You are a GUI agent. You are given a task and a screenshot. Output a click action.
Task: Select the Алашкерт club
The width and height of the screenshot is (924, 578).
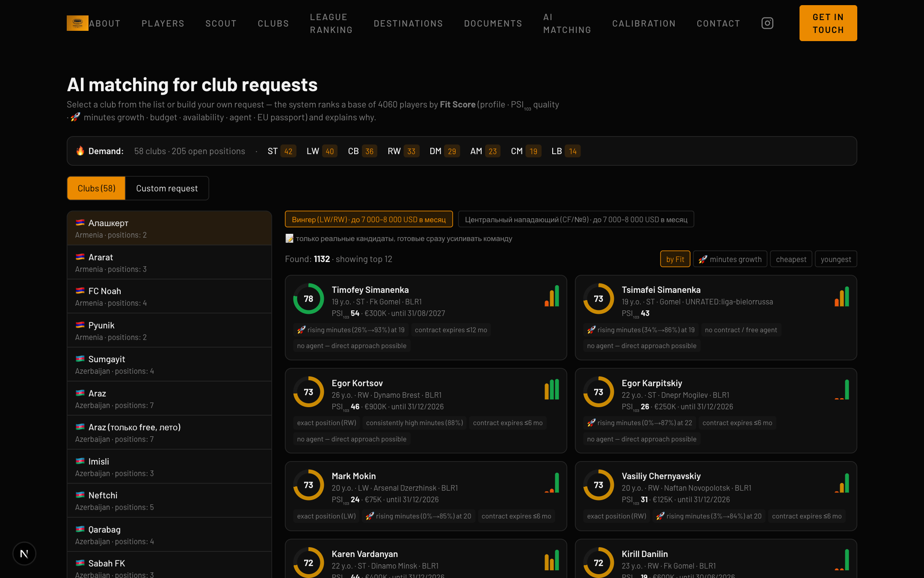[x=169, y=228]
